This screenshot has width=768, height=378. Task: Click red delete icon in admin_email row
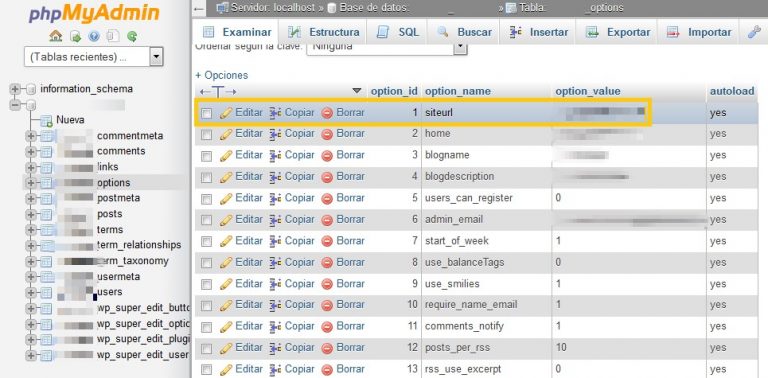(327, 220)
